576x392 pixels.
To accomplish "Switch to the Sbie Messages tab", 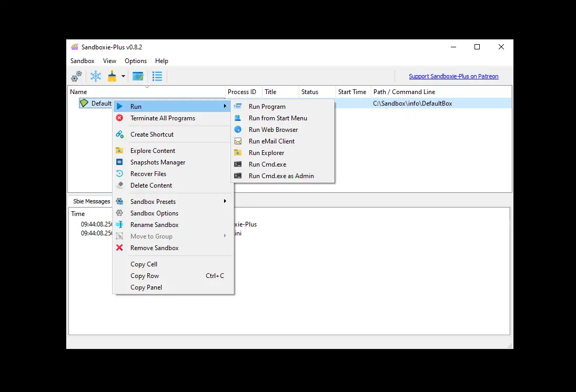I will pyautogui.click(x=92, y=201).
